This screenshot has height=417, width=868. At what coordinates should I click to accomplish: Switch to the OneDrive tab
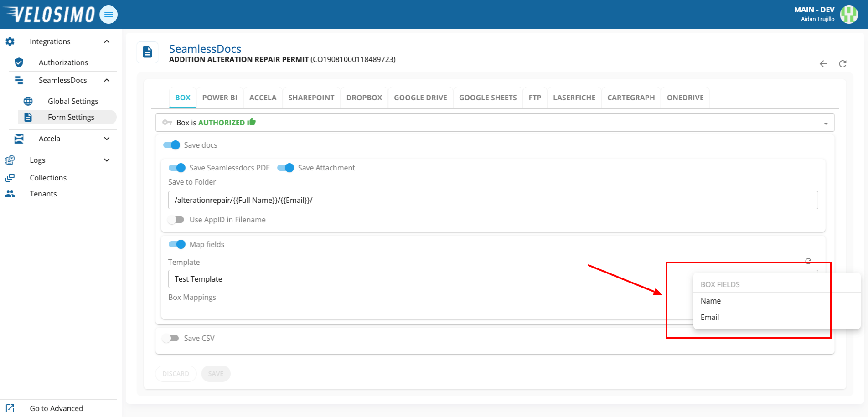pyautogui.click(x=685, y=98)
